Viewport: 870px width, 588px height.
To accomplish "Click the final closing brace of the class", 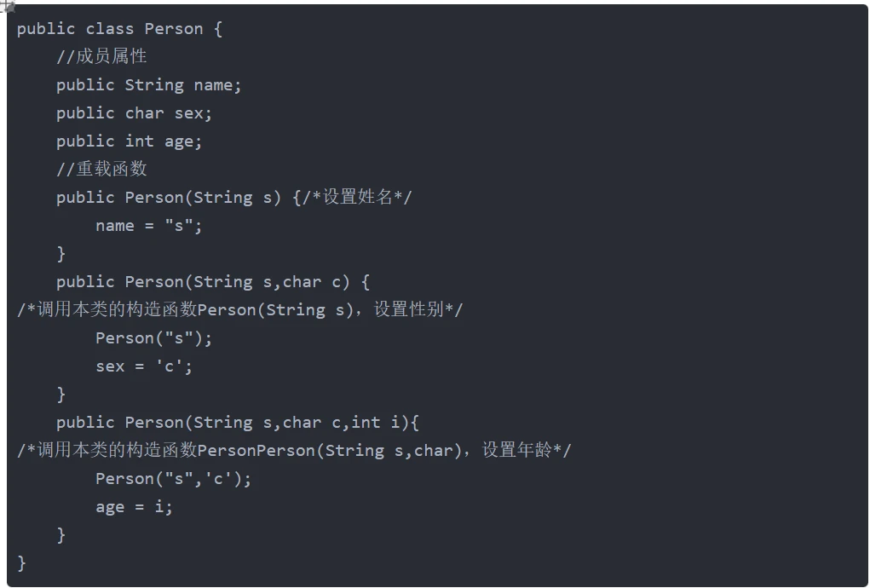I will (22, 563).
